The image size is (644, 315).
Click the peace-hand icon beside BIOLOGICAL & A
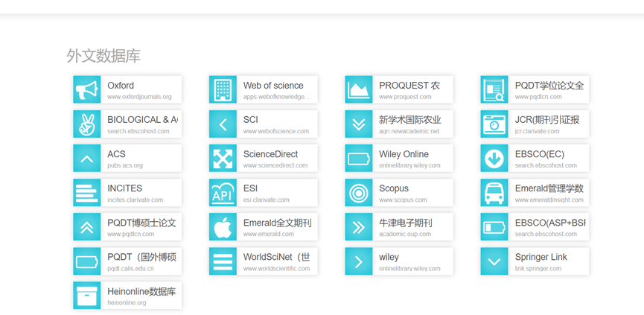(x=87, y=124)
